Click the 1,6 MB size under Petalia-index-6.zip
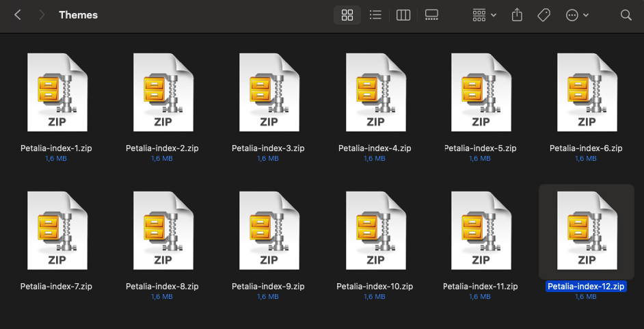 [x=586, y=159]
